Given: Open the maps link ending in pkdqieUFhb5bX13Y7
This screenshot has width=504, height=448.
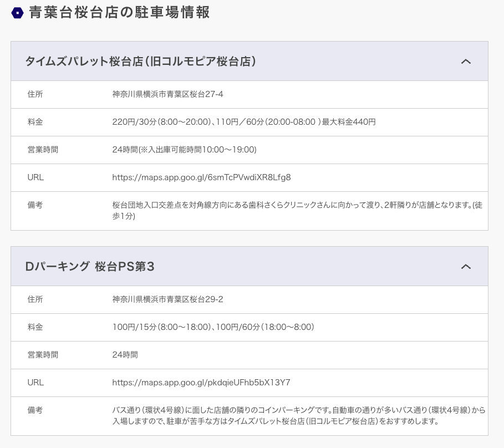Looking at the screenshot, I should pos(201,383).
